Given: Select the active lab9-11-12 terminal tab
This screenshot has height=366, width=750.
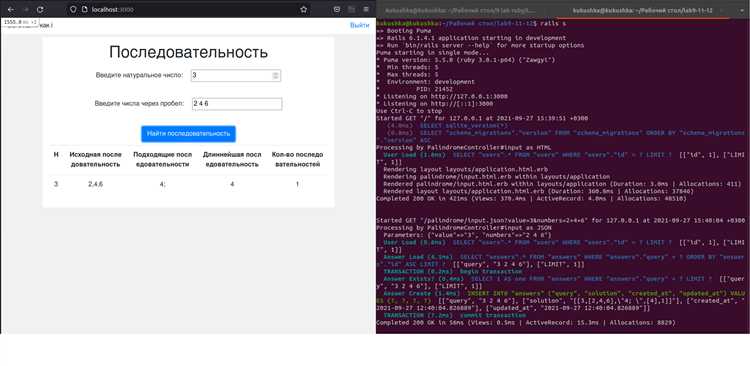Looking at the screenshot, I should [x=642, y=10].
